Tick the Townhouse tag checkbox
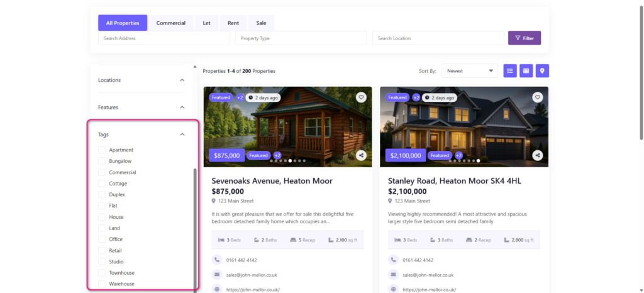Viewport: 644px width, 293px height. tap(102, 273)
